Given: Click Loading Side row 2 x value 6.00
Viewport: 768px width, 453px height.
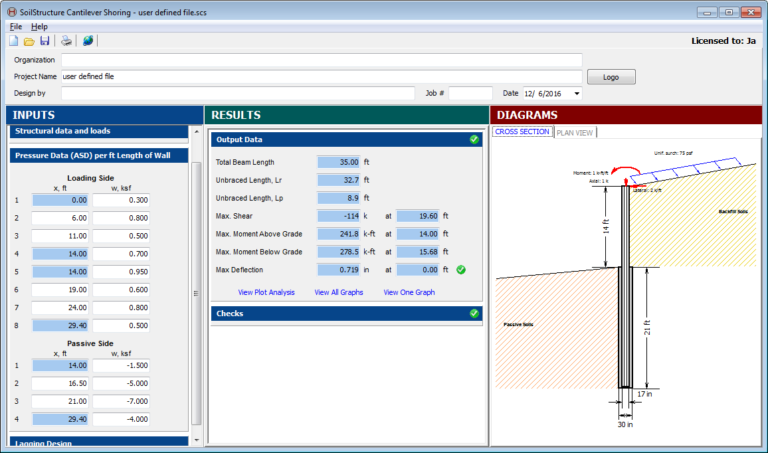Looking at the screenshot, I should 60,218.
